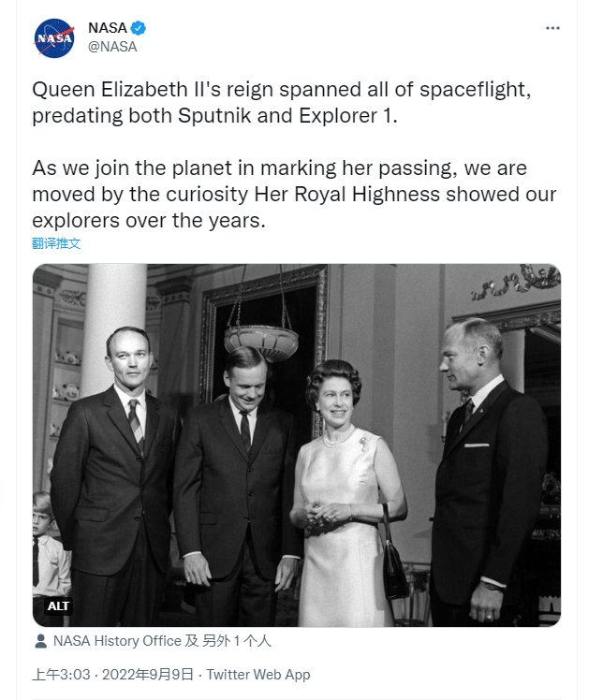Screen dimensions: 603x700
Task: Visit the @NASA handle profile
Action: [112, 47]
